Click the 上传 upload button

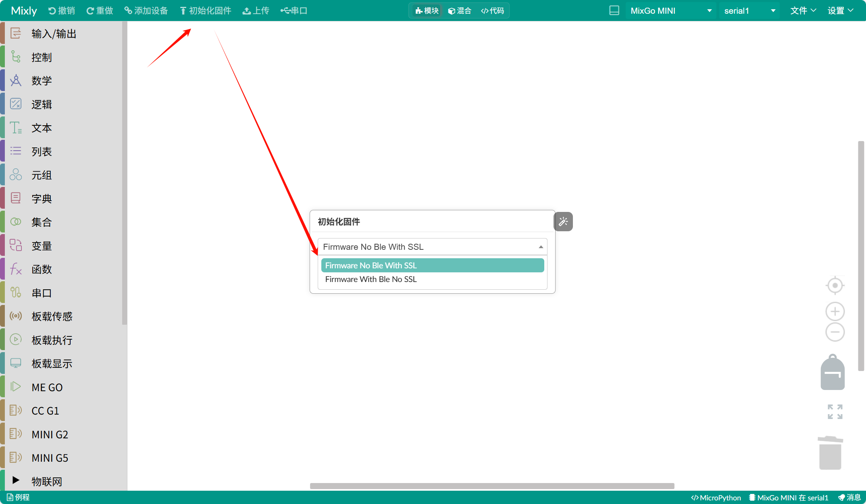[x=256, y=10]
